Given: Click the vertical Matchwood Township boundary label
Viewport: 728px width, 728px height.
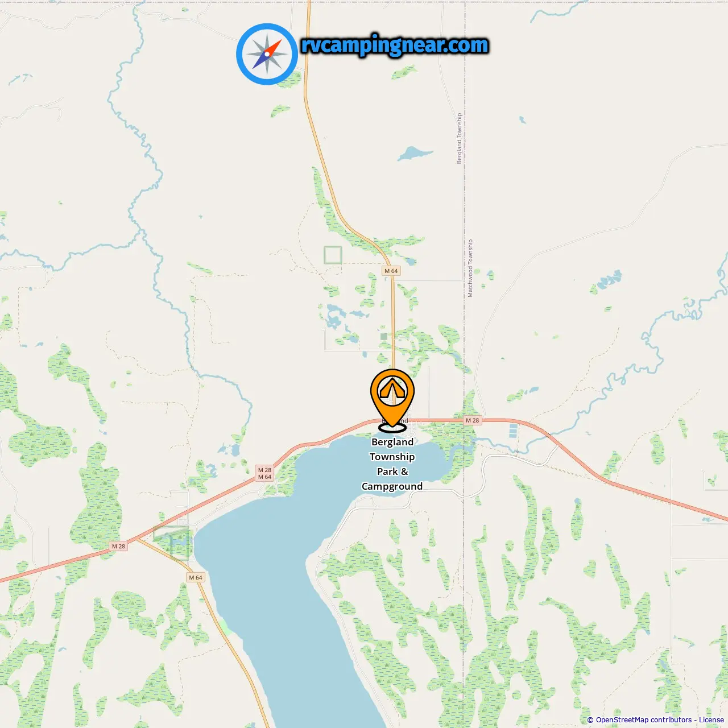Looking at the screenshot, I should [470, 268].
